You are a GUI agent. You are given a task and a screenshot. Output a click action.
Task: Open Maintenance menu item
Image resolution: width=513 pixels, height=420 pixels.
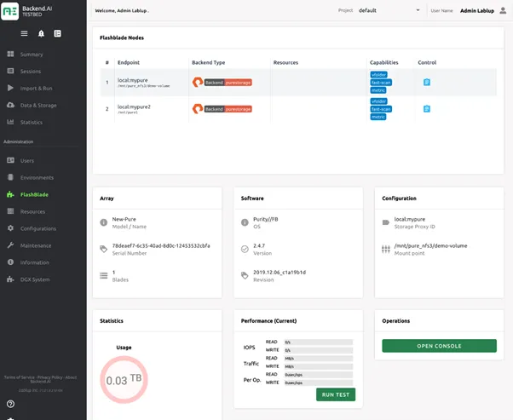36,245
